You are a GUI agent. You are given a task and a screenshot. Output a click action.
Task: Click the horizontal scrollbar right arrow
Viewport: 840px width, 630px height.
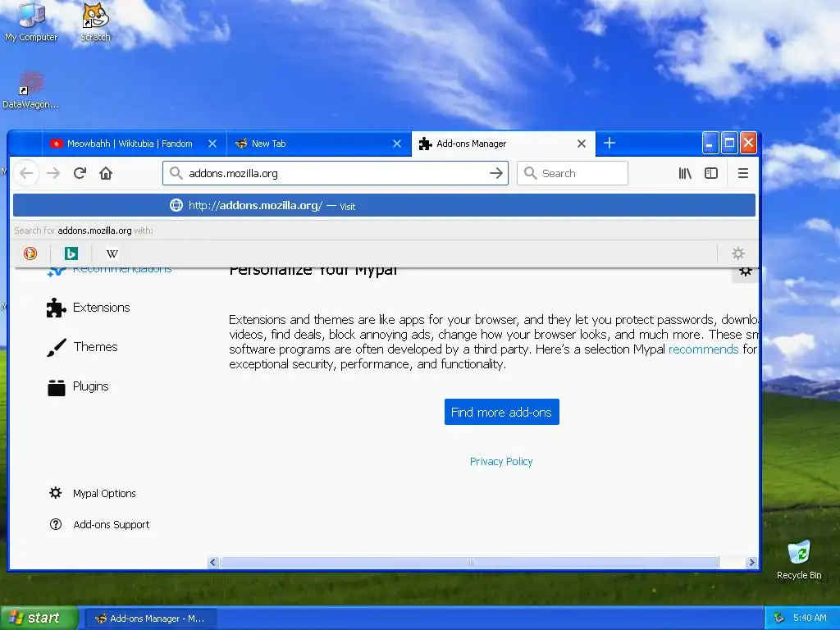click(751, 562)
